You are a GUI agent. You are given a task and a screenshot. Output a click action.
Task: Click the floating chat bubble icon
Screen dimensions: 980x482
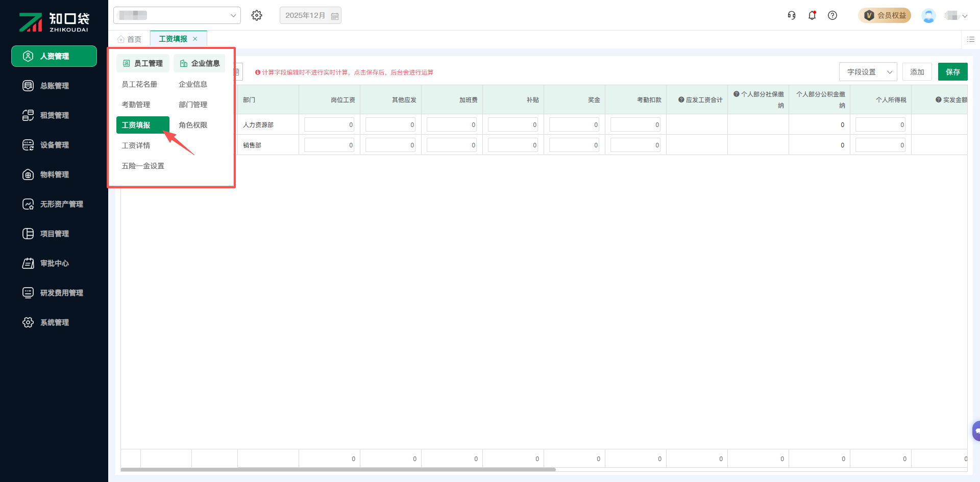(976, 431)
